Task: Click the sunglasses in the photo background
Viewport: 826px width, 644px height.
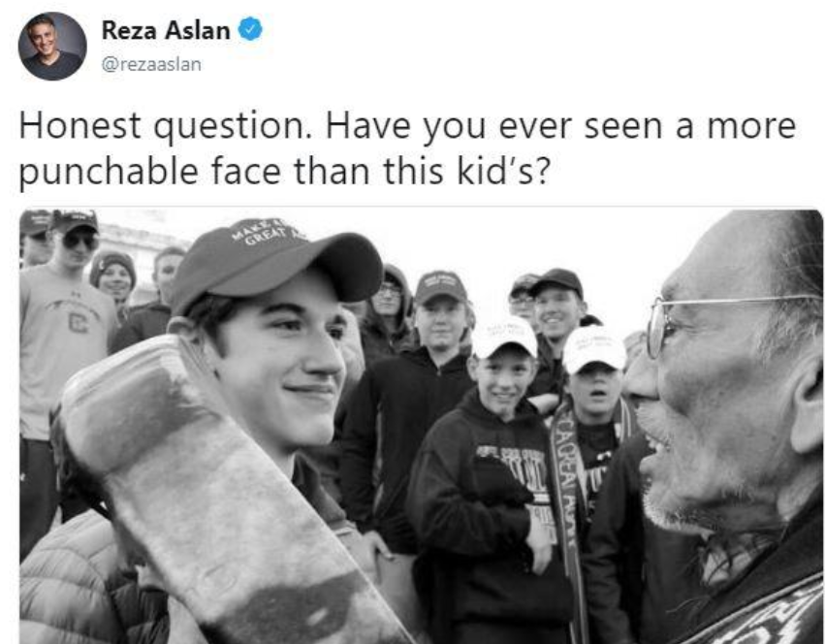Action: click(79, 241)
